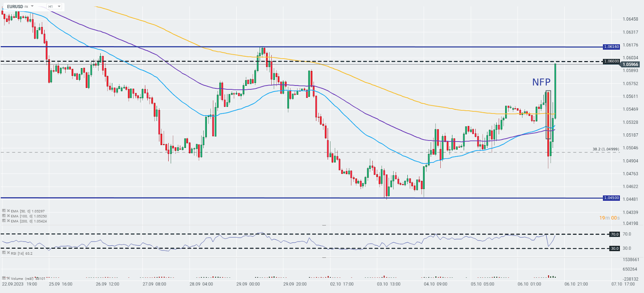Click the 1.05611 price axis value
This screenshot has width=644, height=293.
pyautogui.click(x=630, y=97)
